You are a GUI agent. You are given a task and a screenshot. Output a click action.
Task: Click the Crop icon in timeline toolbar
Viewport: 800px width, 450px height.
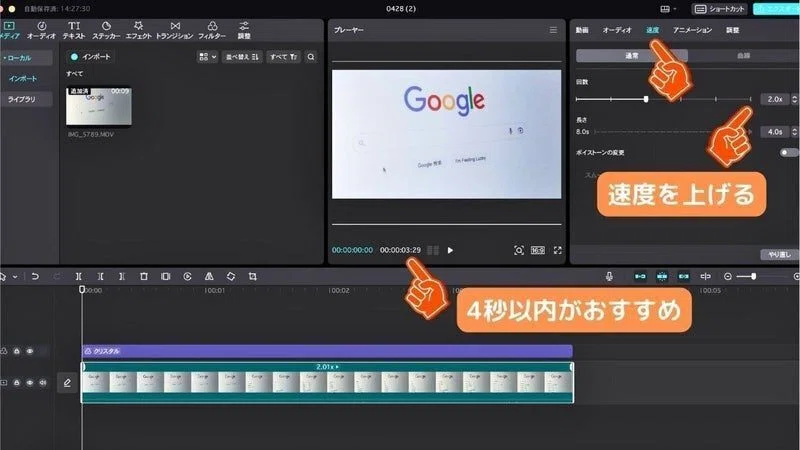[x=253, y=276]
